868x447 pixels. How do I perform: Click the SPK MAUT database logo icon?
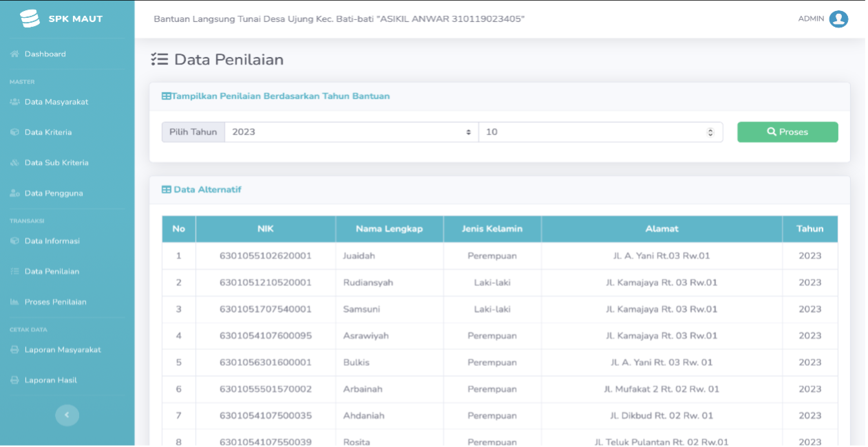30,19
